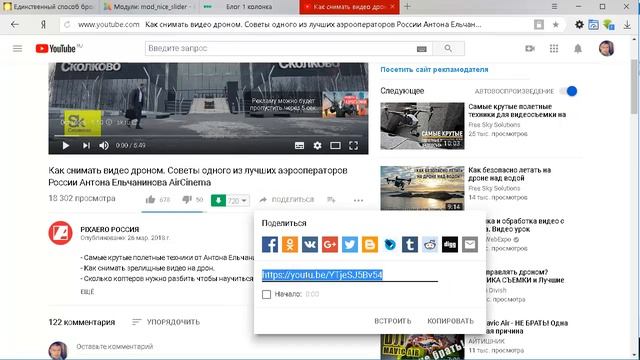Bookmark page with star icon
This screenshot has width=640, height=360.
point(556,24)
